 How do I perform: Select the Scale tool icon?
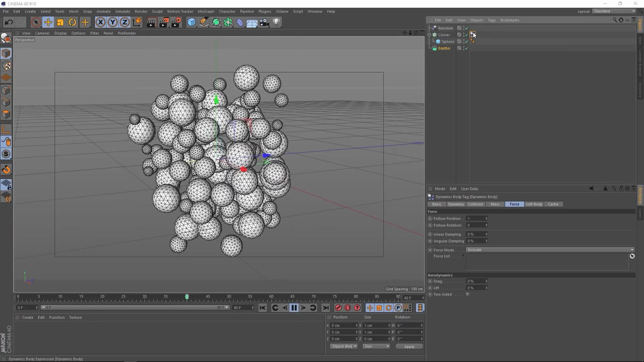tap(60, 22)
